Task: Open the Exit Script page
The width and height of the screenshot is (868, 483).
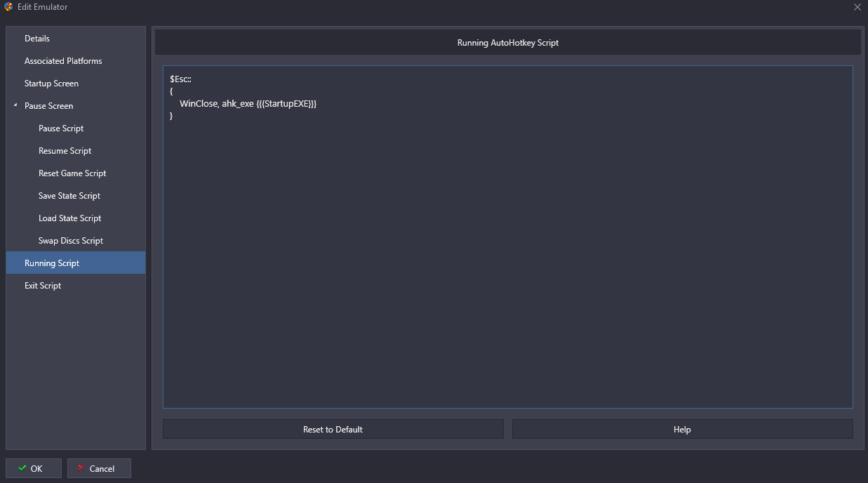Action: pyautogui.click(x=76, y=286)
